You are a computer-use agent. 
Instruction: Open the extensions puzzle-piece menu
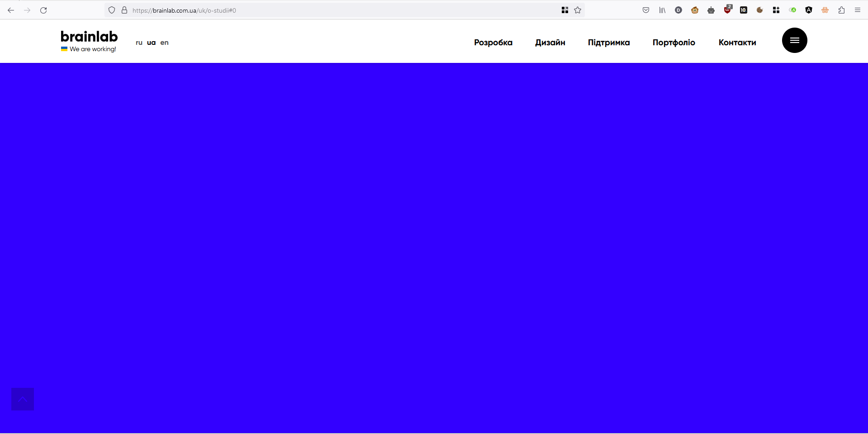841,10
